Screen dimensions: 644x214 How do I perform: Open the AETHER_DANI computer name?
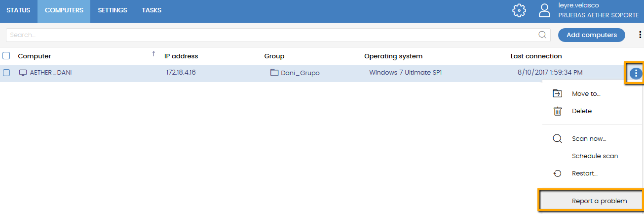(51, 73)
